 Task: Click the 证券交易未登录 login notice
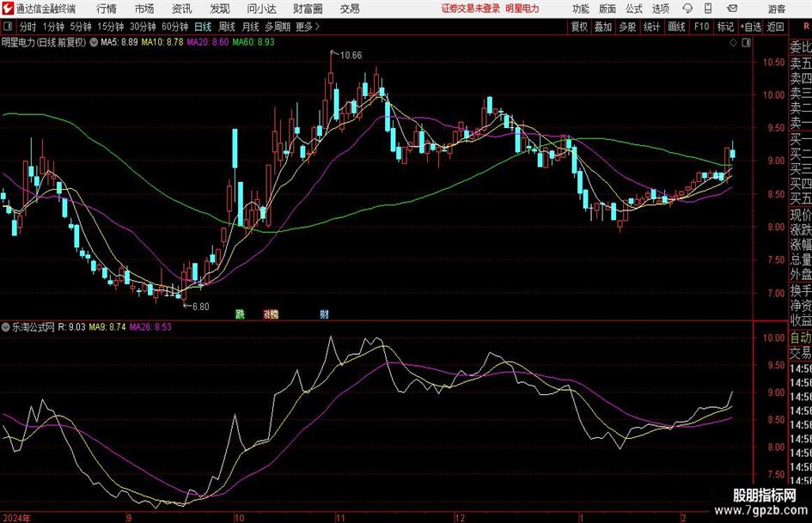click(x=471, y=9)
